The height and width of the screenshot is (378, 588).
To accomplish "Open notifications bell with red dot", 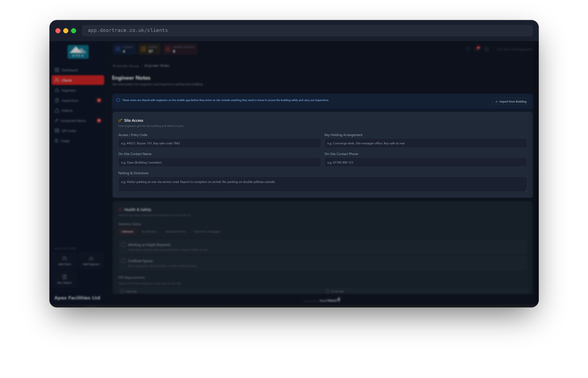I will tap(477, 49).
